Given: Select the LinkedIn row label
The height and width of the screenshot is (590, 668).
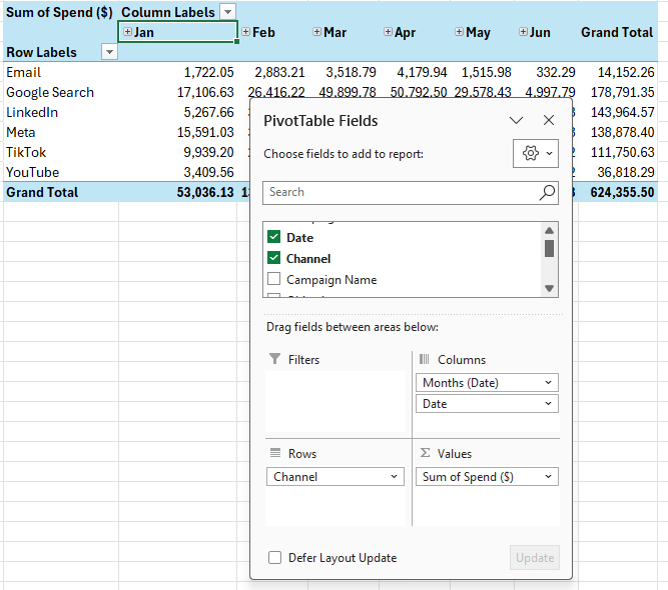Looking at the screenshot, I should click(x=32, y=112).
